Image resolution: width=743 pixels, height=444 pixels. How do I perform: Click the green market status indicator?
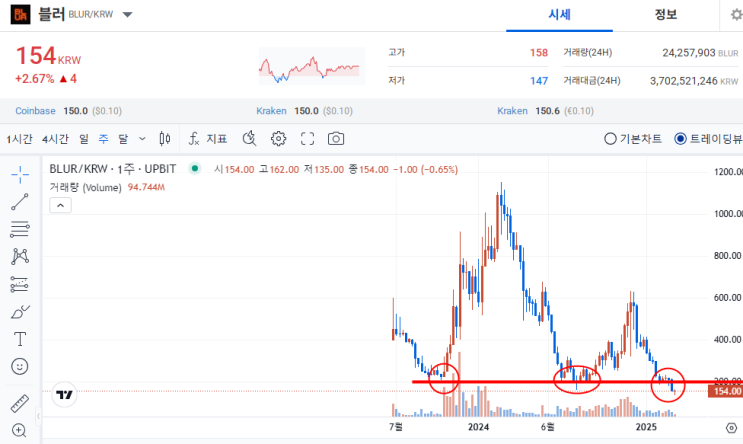pos(195,168)
